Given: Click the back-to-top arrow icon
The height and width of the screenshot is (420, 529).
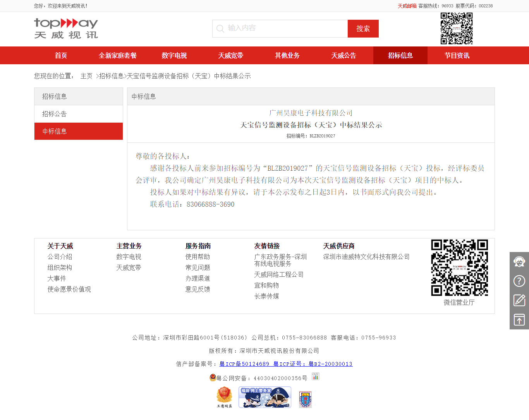Looking at the screenshot, I should 519,320.
